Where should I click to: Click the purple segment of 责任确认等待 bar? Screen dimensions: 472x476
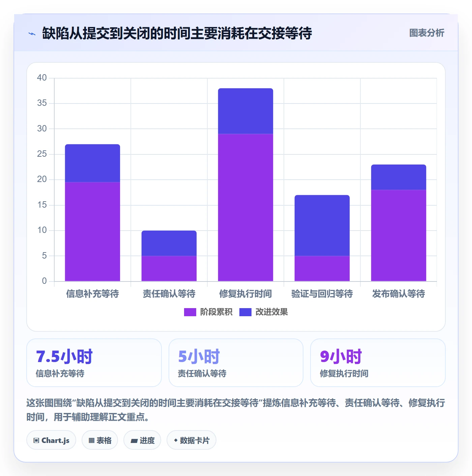(169, 269)
